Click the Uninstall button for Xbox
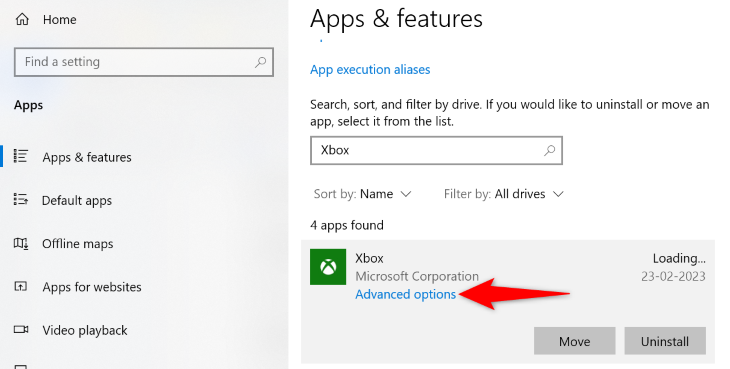This screenshot has width=730, height=369. (665, 341)
